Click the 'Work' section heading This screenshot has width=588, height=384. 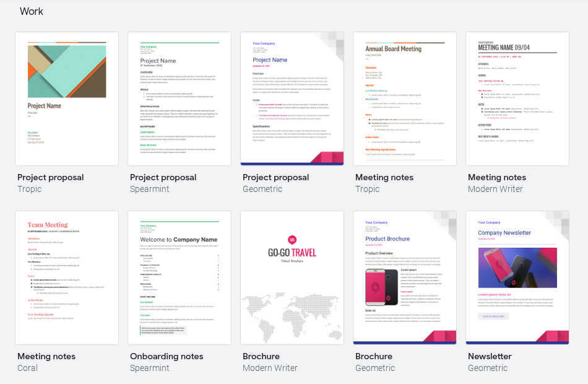click(32, 11)
